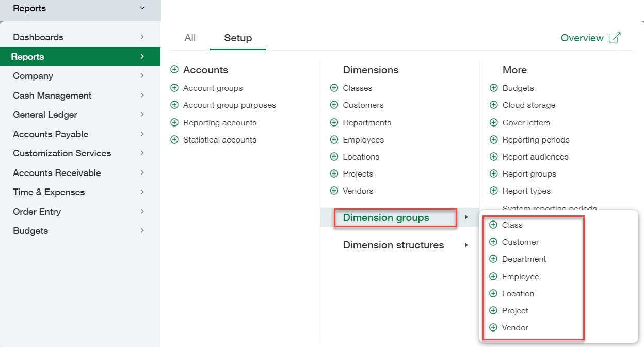This screenshot has width=644, height=347.
Task: Click the add icon beside Statistical accounts
Action: click(174, 139)
